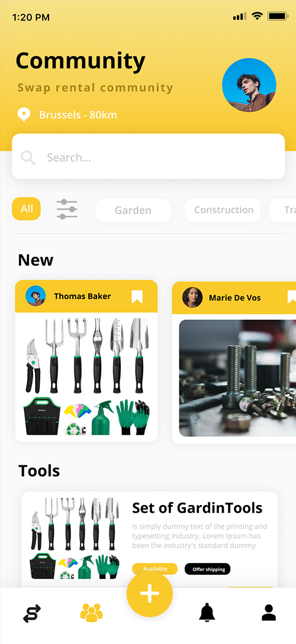The width and height of the screenshot is (296, 644).
Task: Click the Offer shipping tag
Action: (208, 569)
